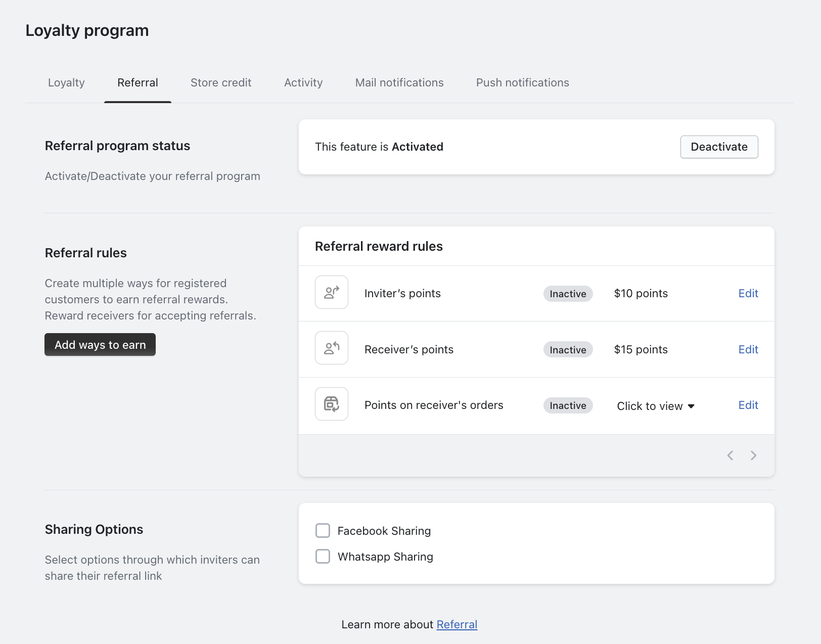Click Add ways to earn button
The image size is (821, 644).
(100, 345)
